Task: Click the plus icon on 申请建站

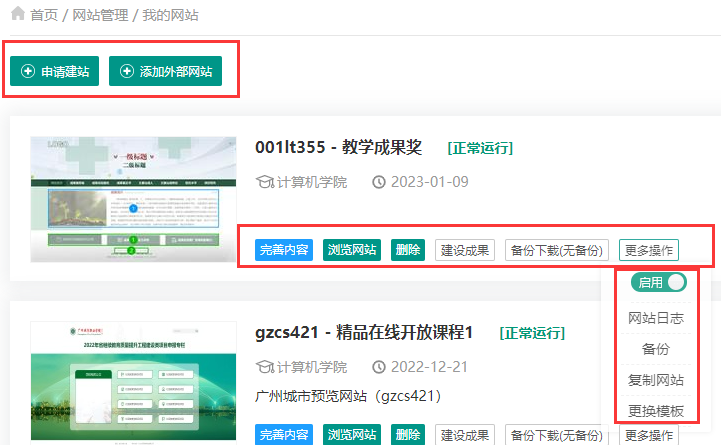Action: click(x=28, y=72)
